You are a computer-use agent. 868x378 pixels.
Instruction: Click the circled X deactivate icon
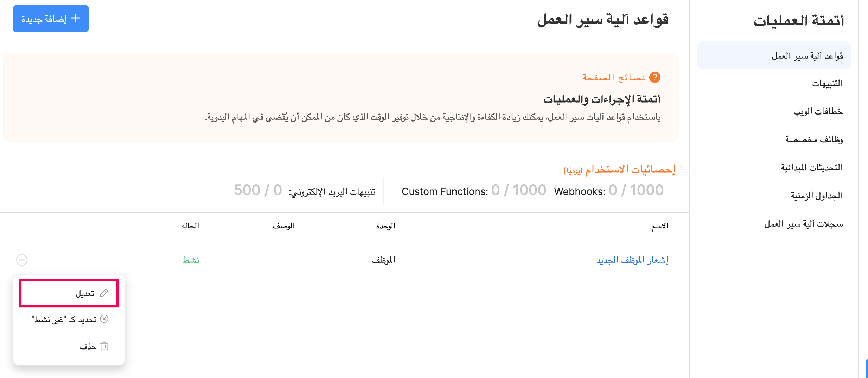(104, 319)
